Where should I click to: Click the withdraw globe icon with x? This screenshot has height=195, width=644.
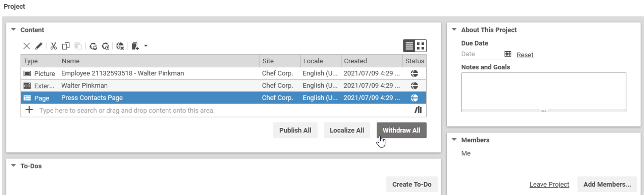coord(120,46)
